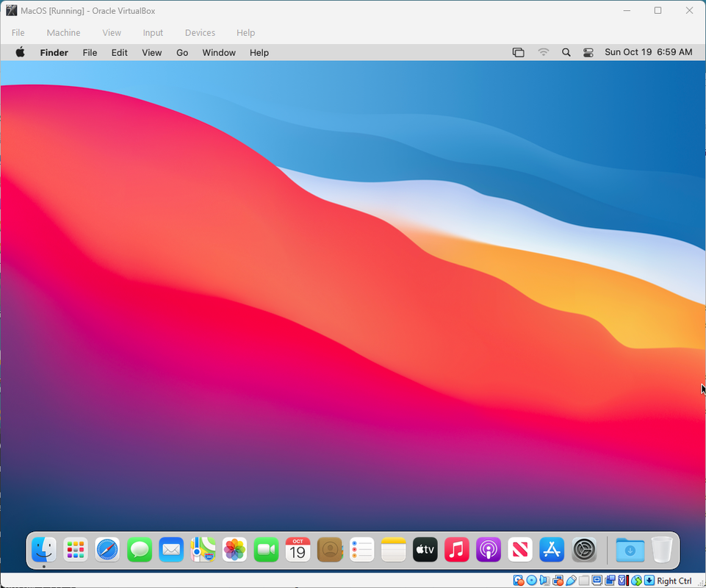The height and width of the screenshot is (588, 706).
Task: Open the Contacts app in Dock
Action: click(x=330, y=549)
